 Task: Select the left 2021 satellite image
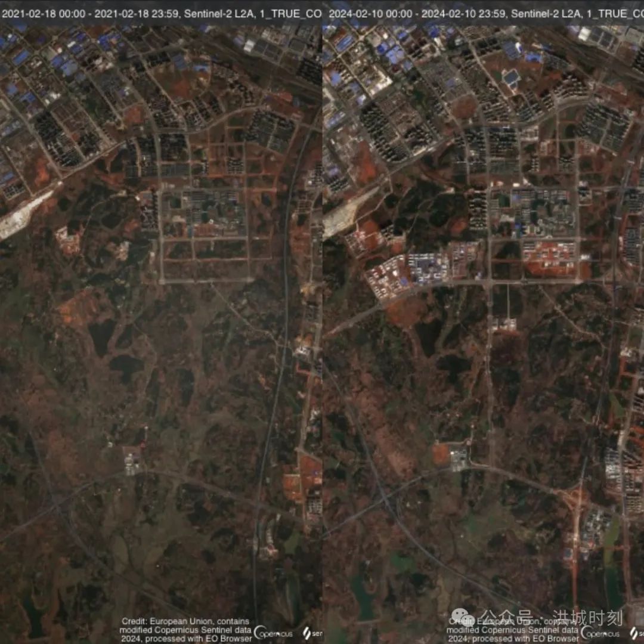[161, 322]
